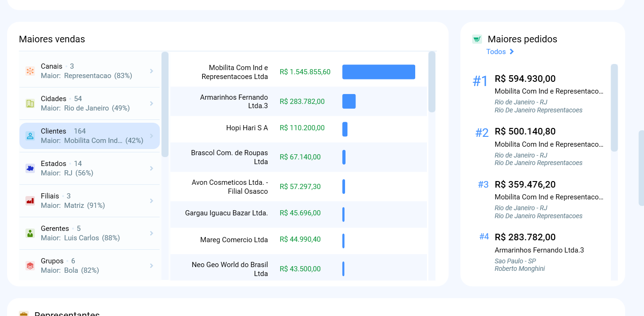Click Armarinhos Fernando Ltda.3 in sales list
This screenshot has width=644, height=316.
[234, 102]
